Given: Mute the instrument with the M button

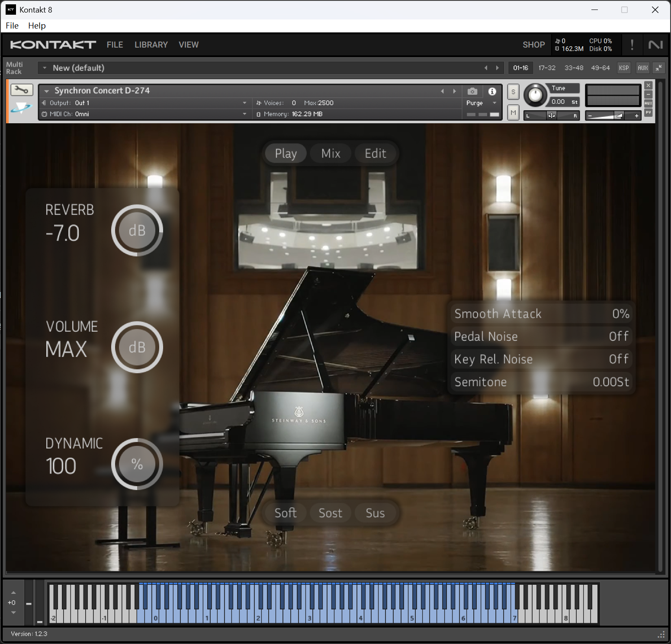Looking at the screenshot, I should (513, 113).
